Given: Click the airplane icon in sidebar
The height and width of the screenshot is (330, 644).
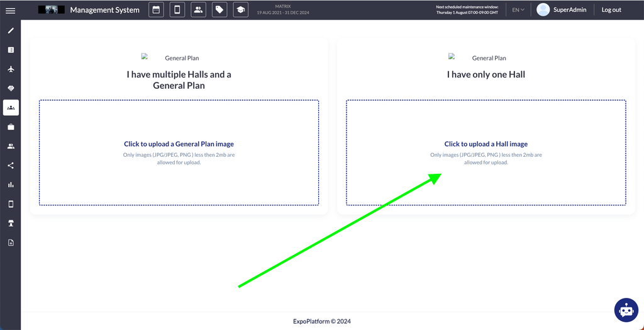Looking at the screenshot, I should (x=11, y=69).
